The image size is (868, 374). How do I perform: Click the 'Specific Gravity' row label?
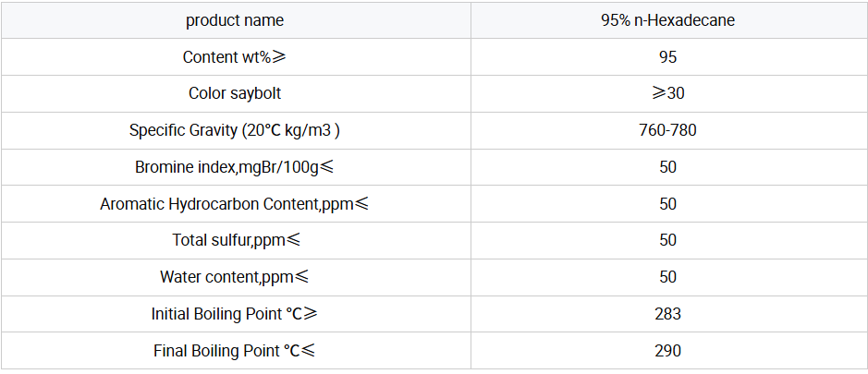[x=235, y=130]
